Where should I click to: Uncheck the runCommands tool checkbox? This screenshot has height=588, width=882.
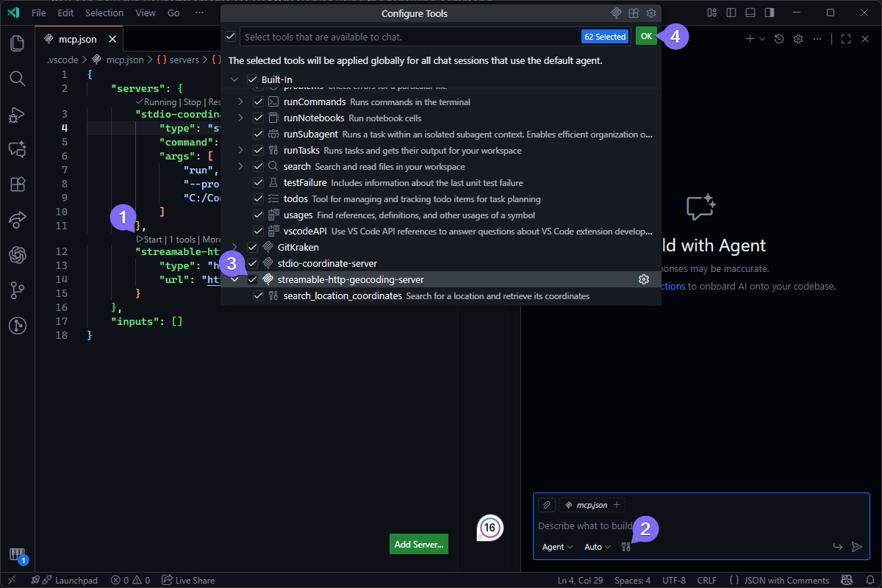click(258, 101)
